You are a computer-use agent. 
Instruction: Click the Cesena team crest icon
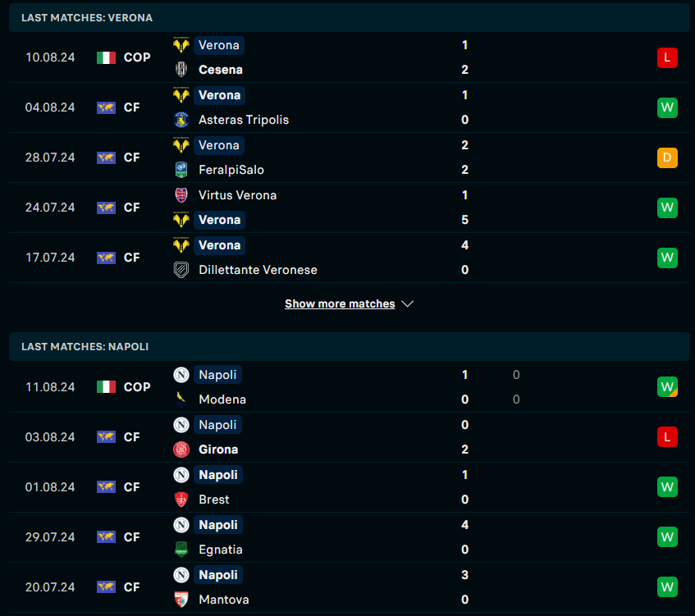(x=181, y=70)
